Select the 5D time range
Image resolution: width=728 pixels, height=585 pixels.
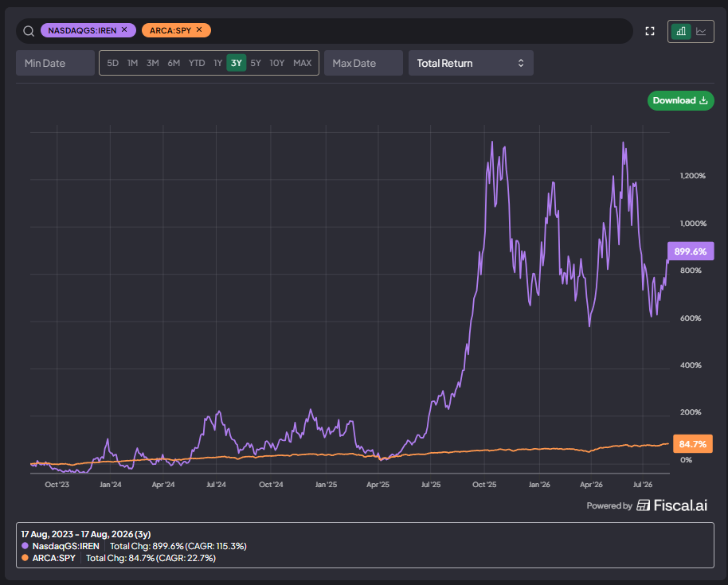pos(113,63)
